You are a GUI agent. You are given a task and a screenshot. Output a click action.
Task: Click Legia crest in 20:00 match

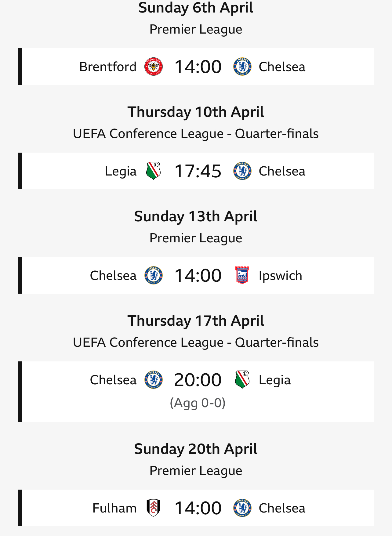(242, 380)
